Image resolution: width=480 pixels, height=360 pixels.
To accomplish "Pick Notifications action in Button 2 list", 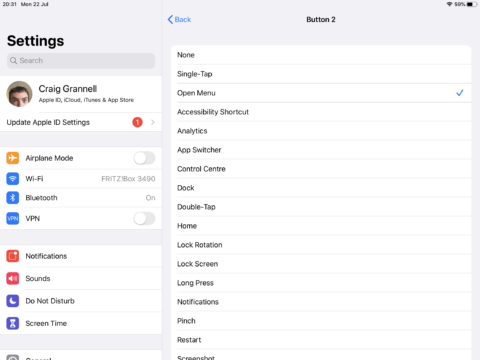I will (321, 302).
